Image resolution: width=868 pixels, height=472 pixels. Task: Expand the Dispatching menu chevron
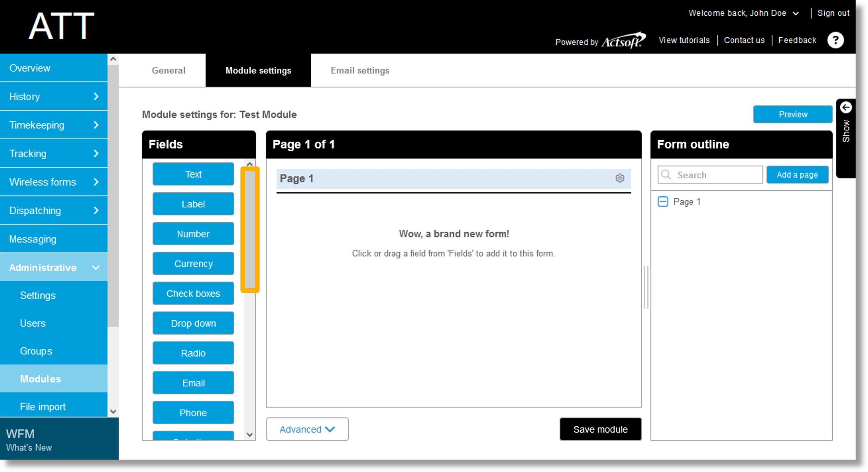(96, 210)
